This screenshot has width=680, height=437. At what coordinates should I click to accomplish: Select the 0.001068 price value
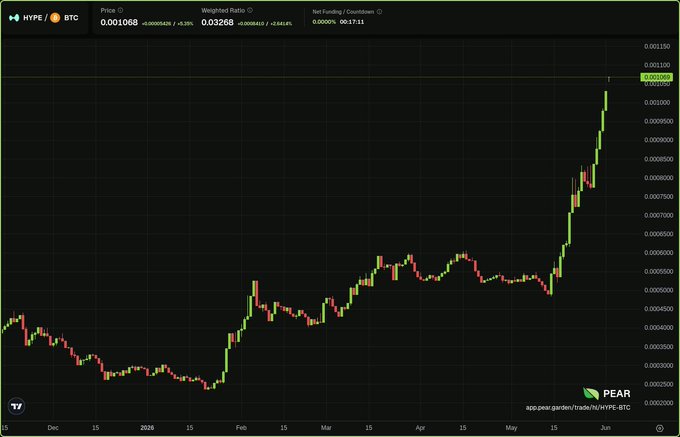[x=119, y=22]
